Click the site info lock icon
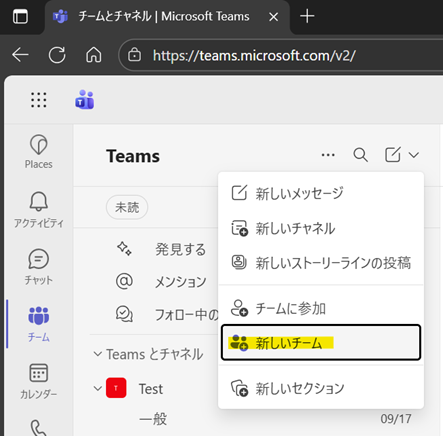This screenshot has height=436, width=443. coord(134,55)
